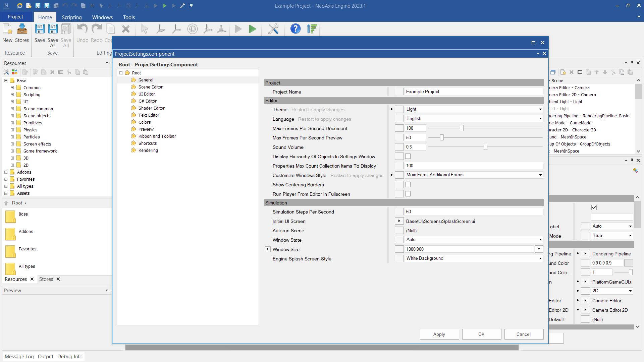Click the Save As icon
The width and height of the screenshot is (644, 362).
click(53, 29)
